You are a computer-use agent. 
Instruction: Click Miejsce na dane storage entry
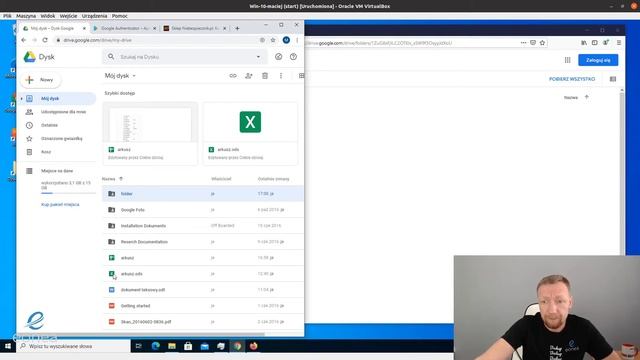click(x=57, y=171)
